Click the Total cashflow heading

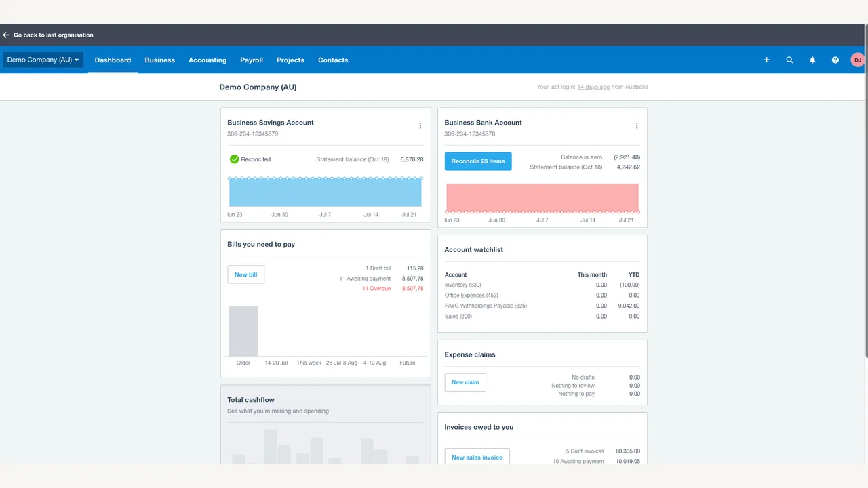[x=251, y=400]
